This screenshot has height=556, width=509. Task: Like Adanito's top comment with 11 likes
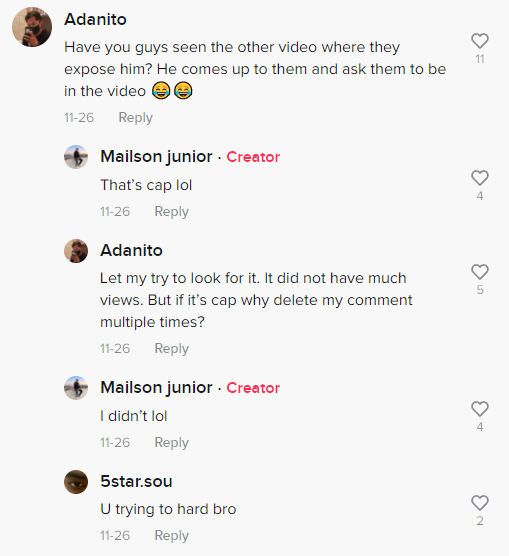480,41
